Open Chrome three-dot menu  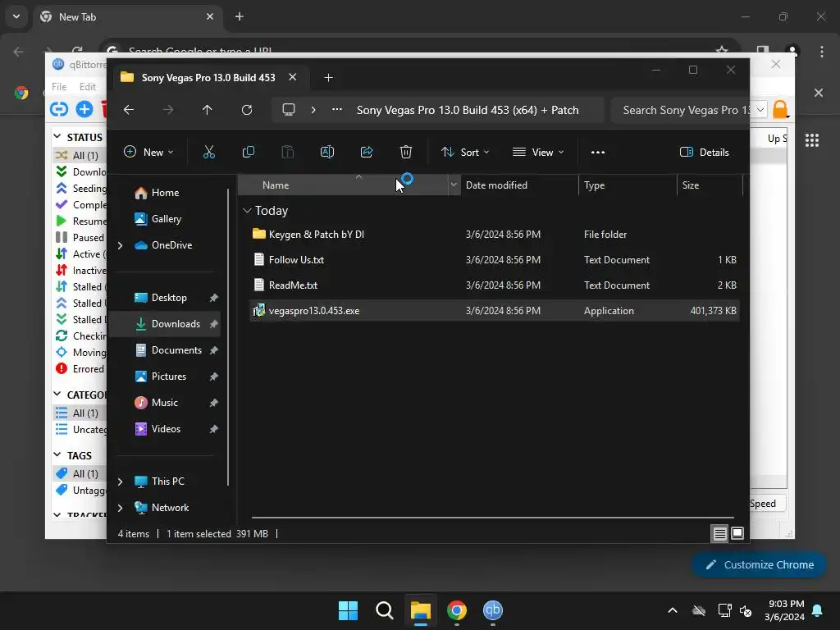[822, 52]
